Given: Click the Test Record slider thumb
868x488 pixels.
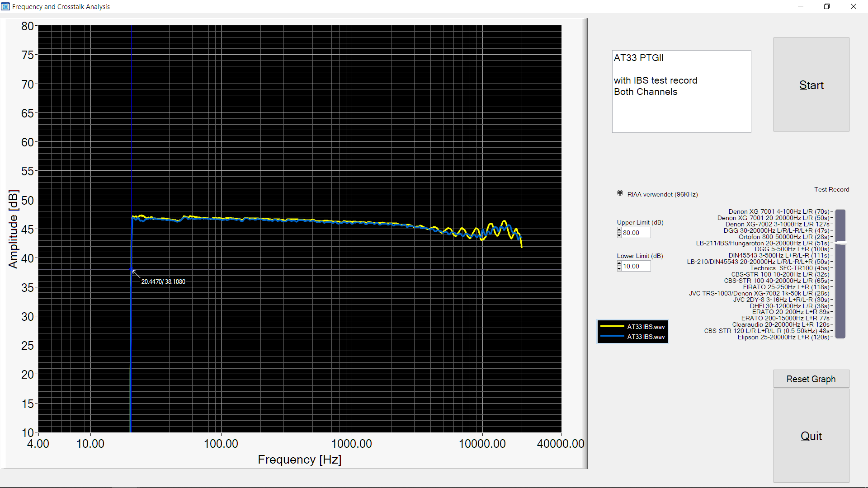Looking at the screenshot, I should (x=840, y=243).
